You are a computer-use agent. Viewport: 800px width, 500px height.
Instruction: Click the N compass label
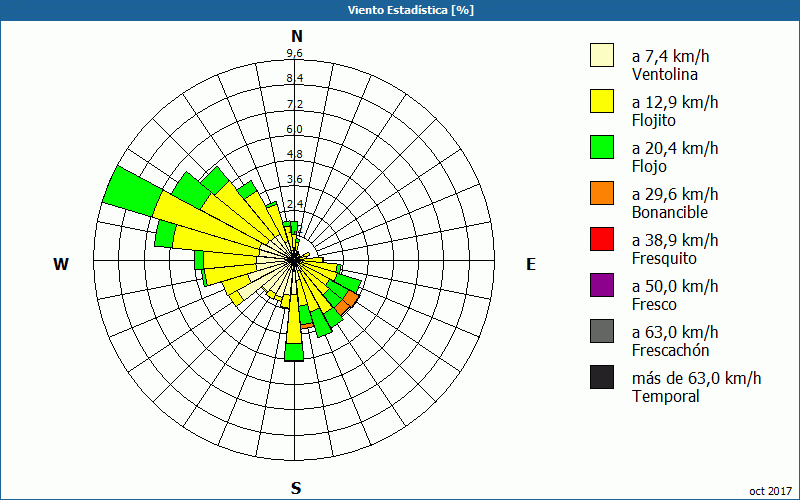296,36
